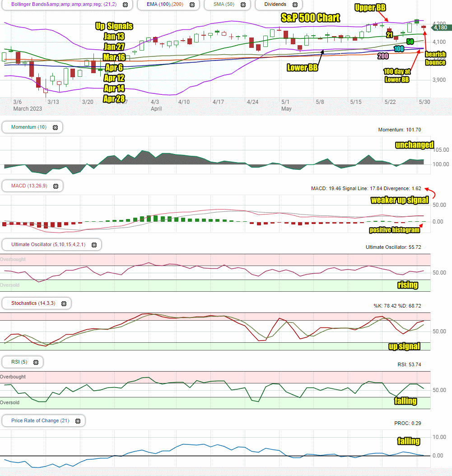Click the 3,900 price axis label
452x476 pixels.
click(x=439, y=80)
